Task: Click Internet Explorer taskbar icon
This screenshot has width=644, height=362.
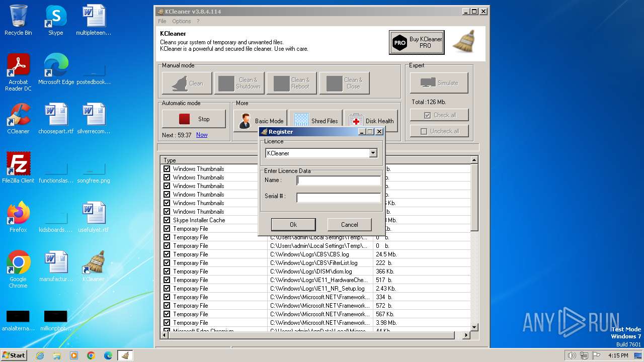Action: pyautogui.click(x=40, y=355)
